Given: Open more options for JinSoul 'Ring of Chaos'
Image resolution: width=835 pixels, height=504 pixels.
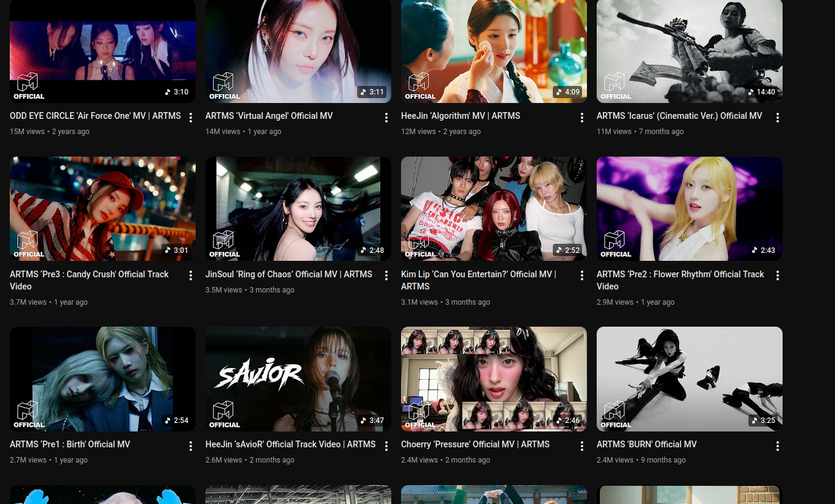Looking at the screenshot, I should coord(386,275).
